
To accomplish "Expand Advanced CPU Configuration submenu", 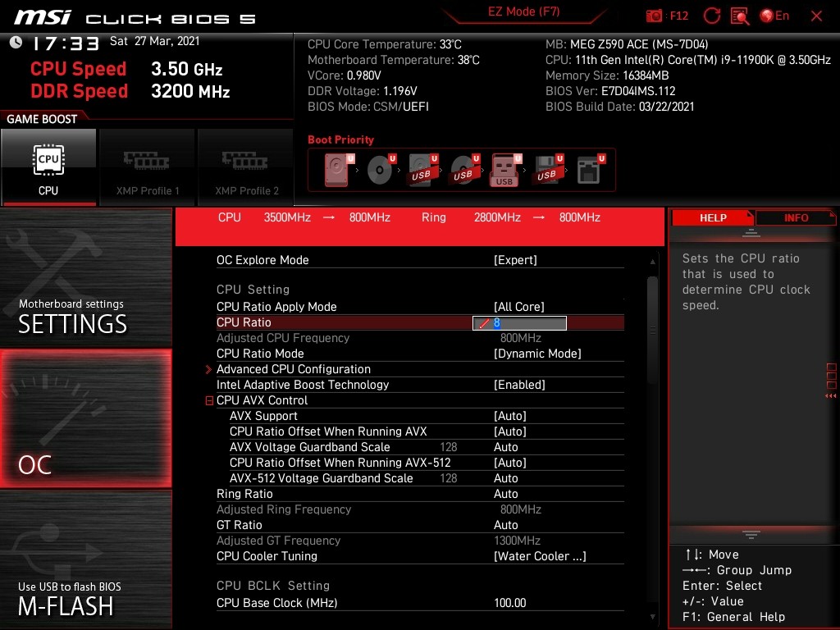I will pos(294,369).
